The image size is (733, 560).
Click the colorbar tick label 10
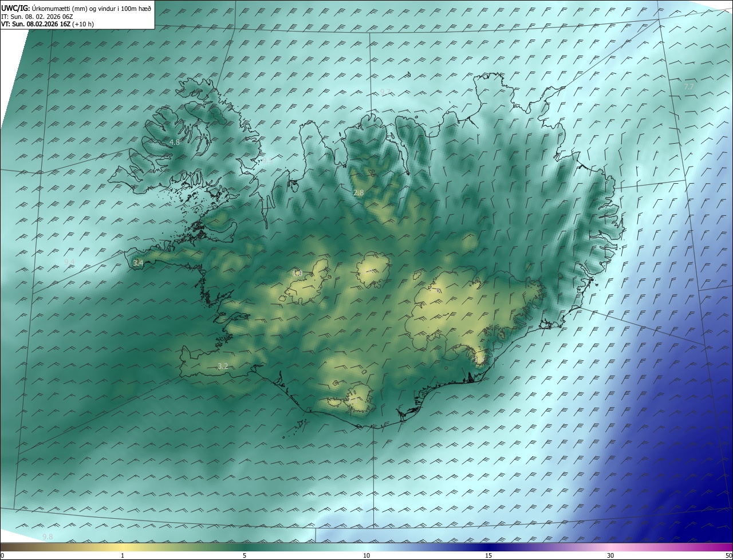coord(366,555)
